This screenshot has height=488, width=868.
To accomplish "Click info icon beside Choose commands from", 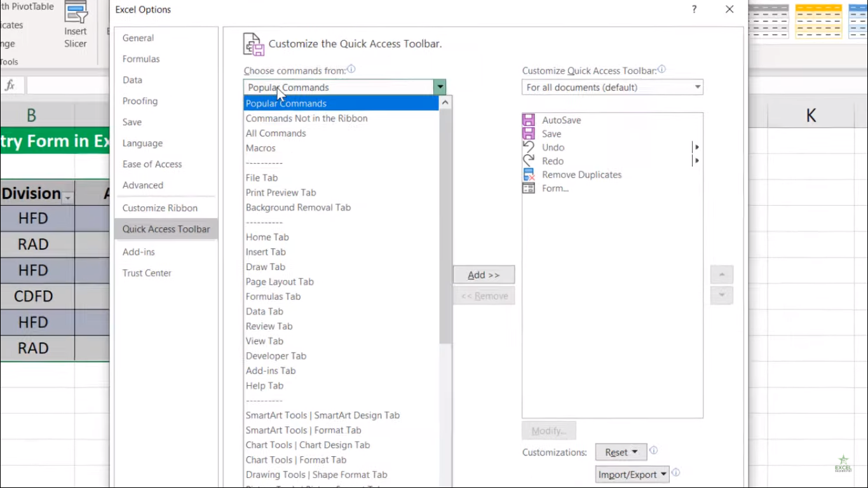I will (351, 70).
